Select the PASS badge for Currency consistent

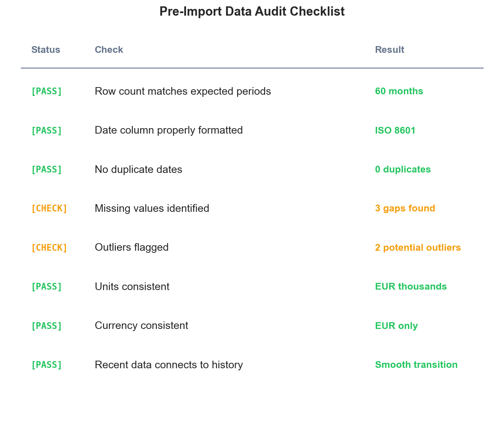click(x=47, y=326)
